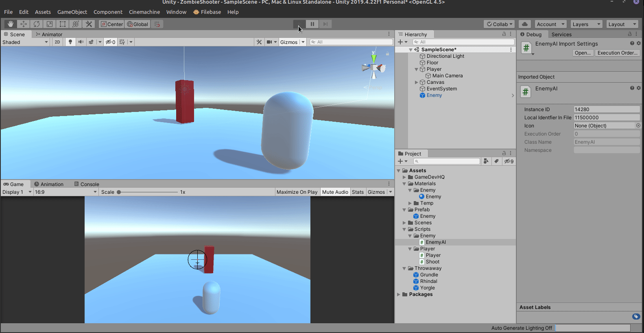Screen dimensions: 644x333
Task: Expand the Packages folder
Action: pos(399,294)
